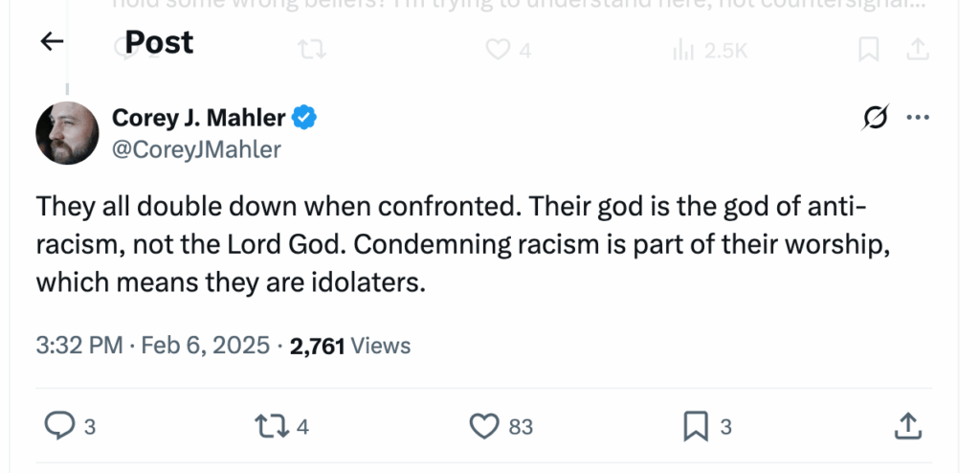
Task: Go back using the left arrow
Action: pyautogui.click(x=52, y=41)
